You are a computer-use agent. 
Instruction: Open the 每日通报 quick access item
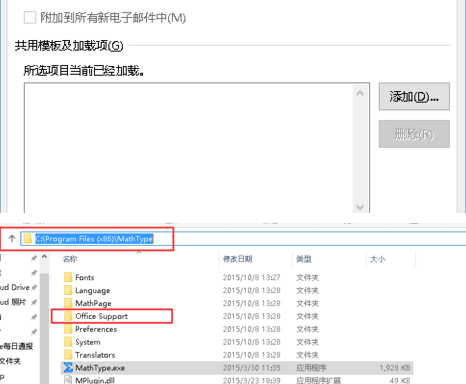coord(17,346)
